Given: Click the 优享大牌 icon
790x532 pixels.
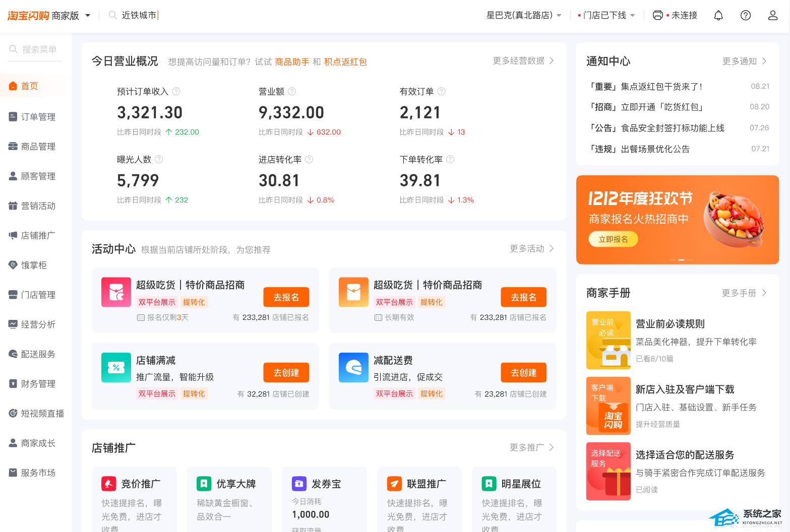Looking at the screenshot, I should [204, 484].
